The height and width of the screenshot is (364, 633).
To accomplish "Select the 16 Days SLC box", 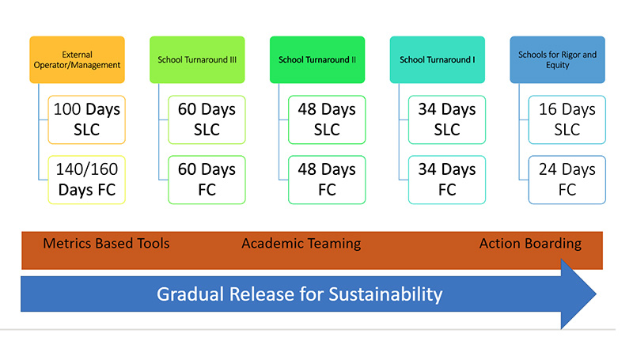I will (x=567, y=119).
